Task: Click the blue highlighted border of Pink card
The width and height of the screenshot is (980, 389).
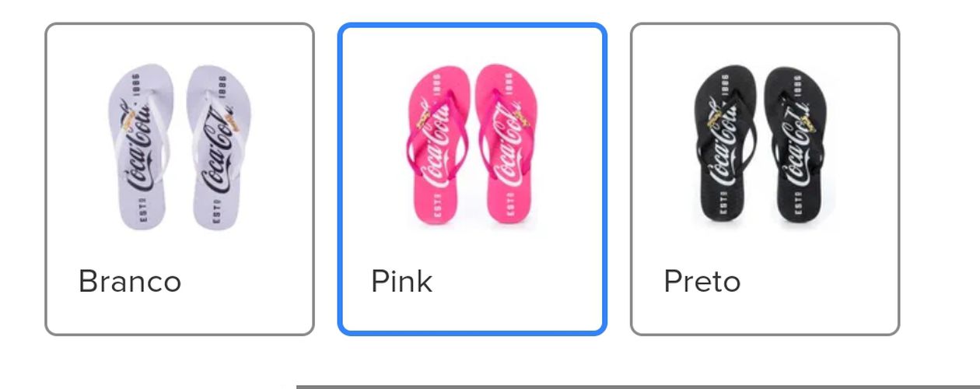Action: click(472, 25)
